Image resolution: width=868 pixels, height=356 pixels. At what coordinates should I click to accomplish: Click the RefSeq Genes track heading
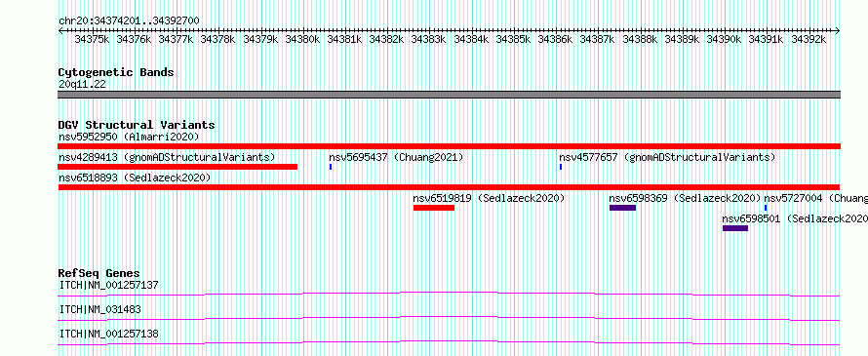pyautogui.click(x=99, y=273)
